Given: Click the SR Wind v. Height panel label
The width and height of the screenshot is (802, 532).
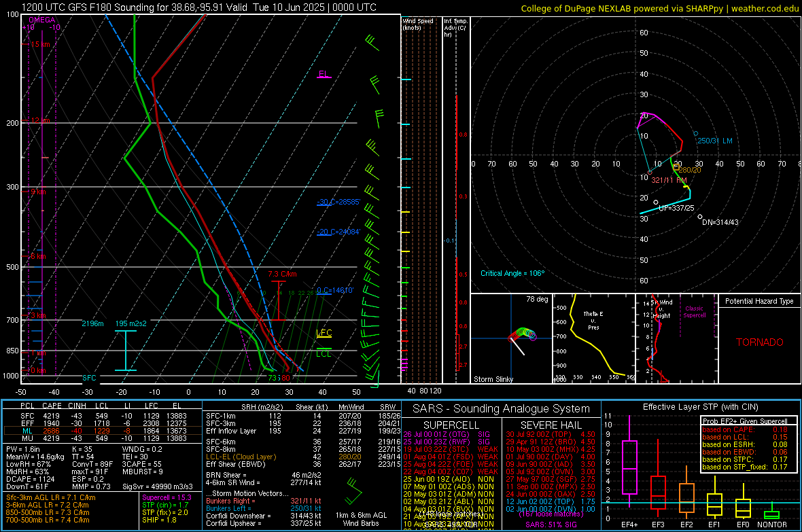Looking at the screenshot, I should click(661, 309).
